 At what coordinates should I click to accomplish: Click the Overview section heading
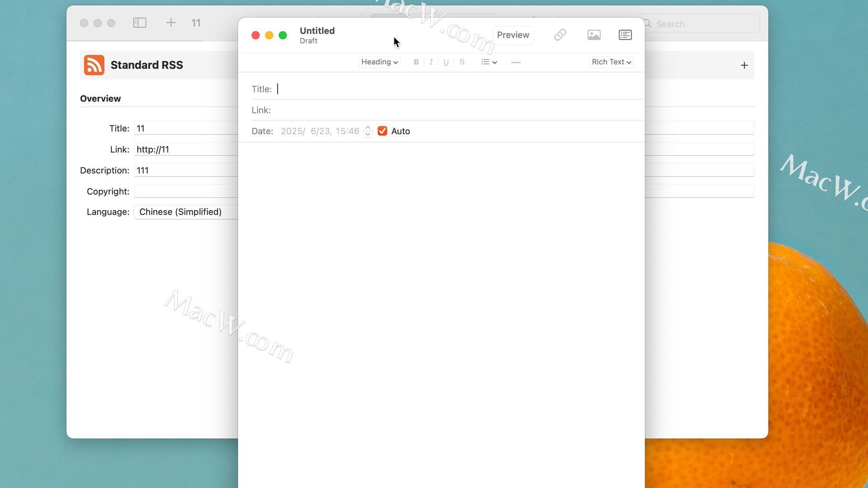[x=100, y=99]
